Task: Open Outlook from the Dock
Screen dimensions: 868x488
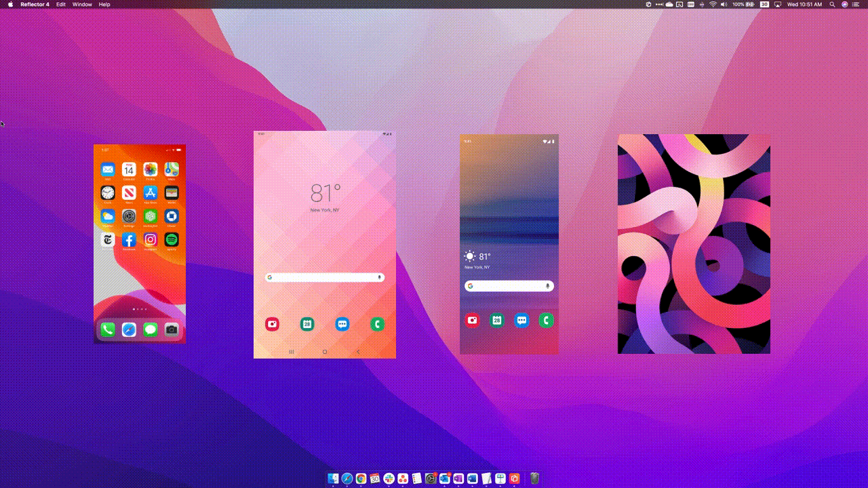Action: click(x=445, y=479)
